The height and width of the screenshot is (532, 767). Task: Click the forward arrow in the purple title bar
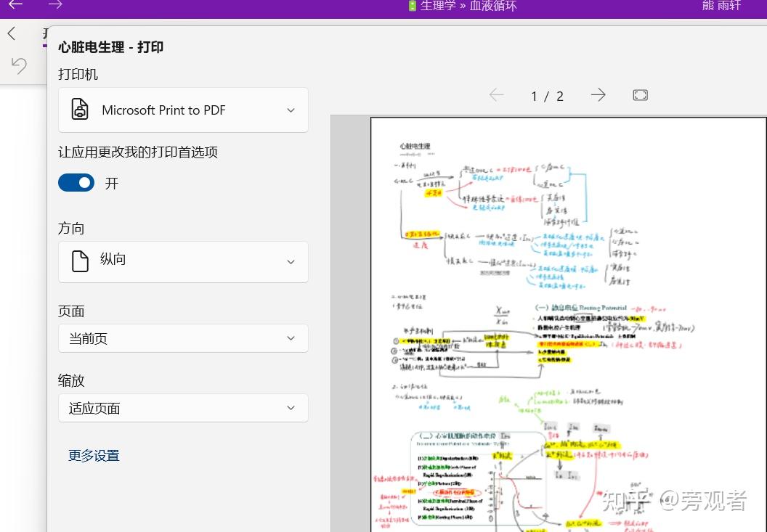55,5
